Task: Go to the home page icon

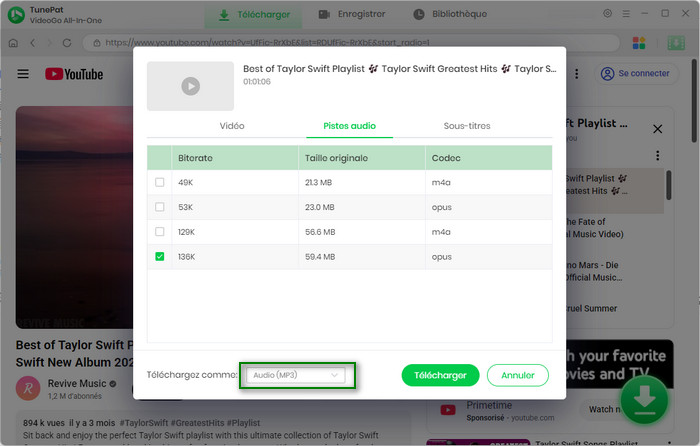Action: [13, 43]
